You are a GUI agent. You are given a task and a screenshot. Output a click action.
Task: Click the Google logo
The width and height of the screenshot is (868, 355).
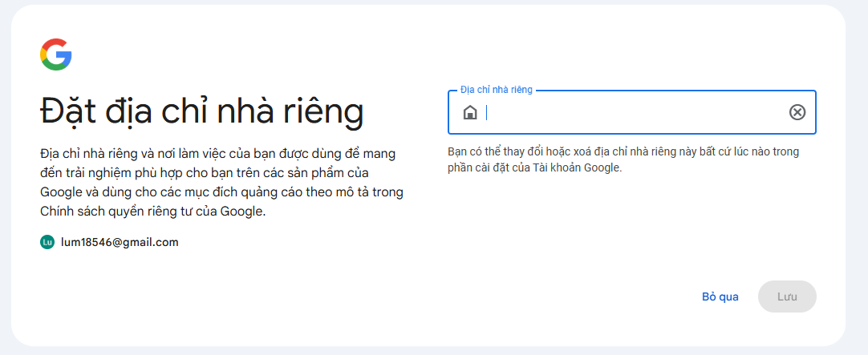tap(56, 54)
